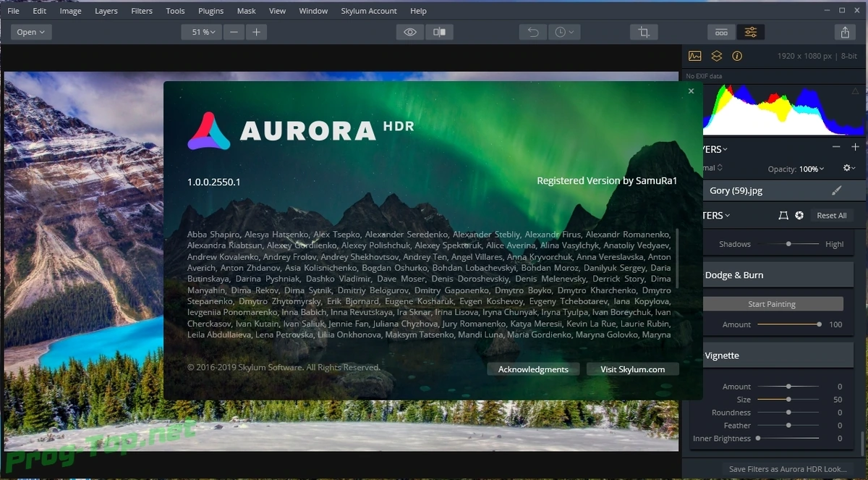Open the Help menu
Screen dimensions: 868x480
[418, 11]
